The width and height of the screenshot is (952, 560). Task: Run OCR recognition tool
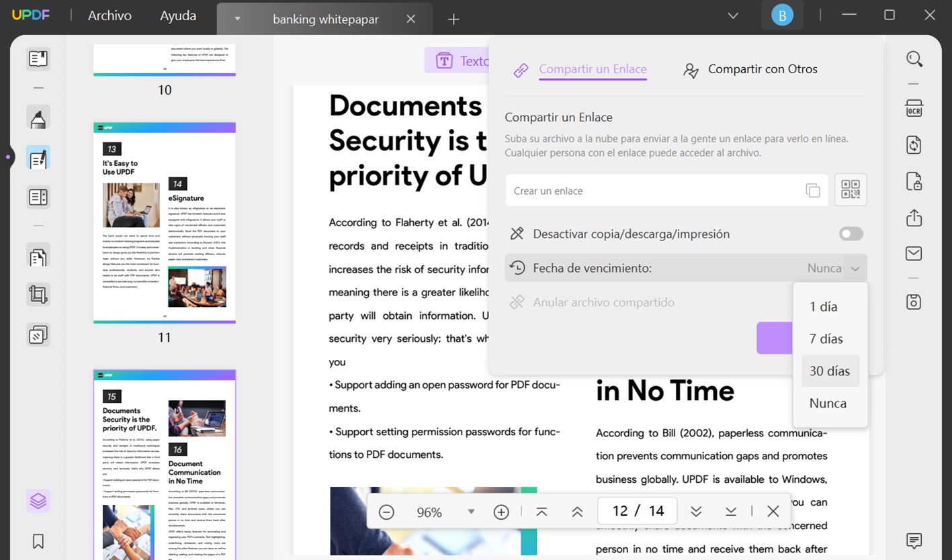click(x=914, y=109)
